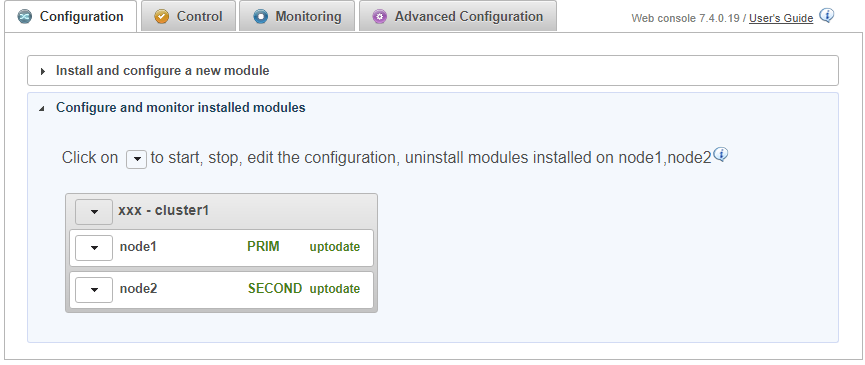This screenshot has width=865, height=365.
Task: Click the purple Advanced Configuration icon
Action: (380, 17)
